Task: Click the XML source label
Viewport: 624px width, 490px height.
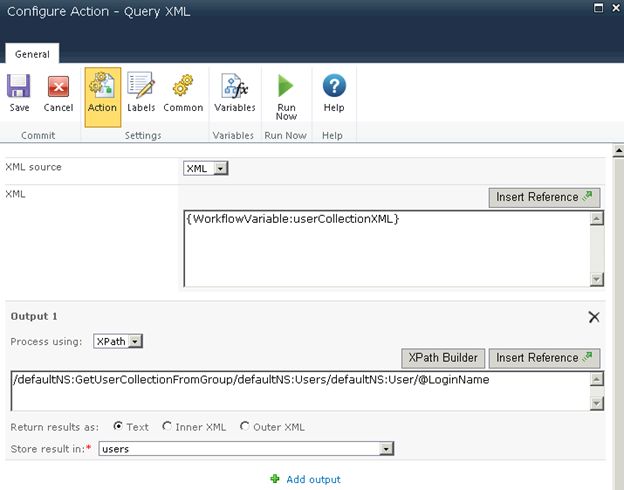Action: click(33, 167)
